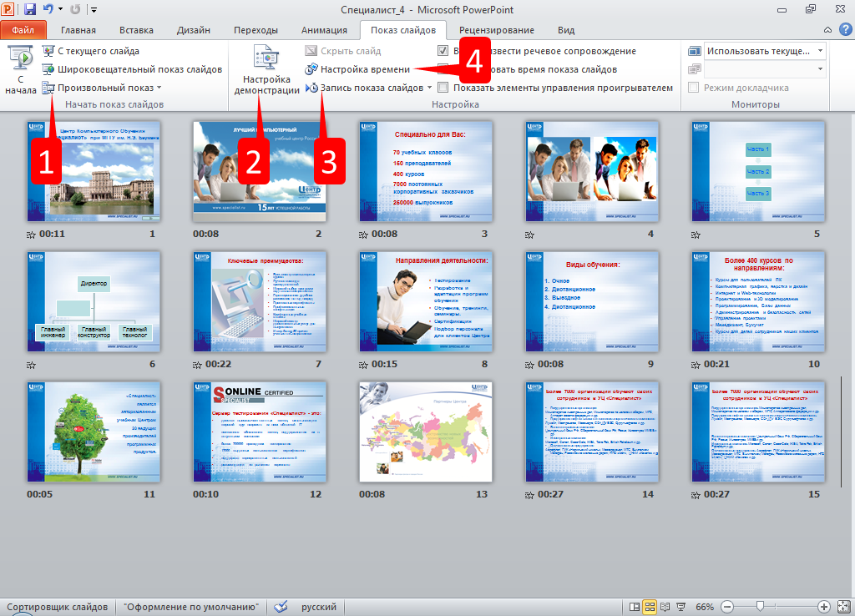855x616 pixels.
Task: Click the Undo arrow icon
Action: pyautogui.click(x=48, y=10)
